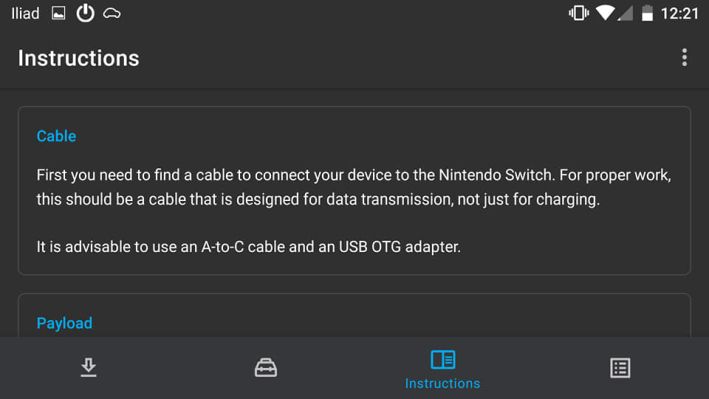Select the Instructions book icon

[x=443, y=360]
